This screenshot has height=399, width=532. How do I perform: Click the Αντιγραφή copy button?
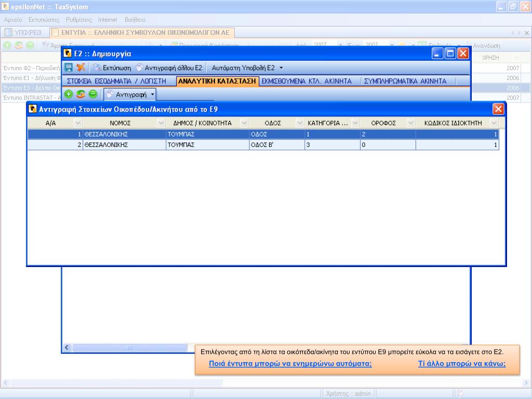pyautogui.click(x=126, y=95)
